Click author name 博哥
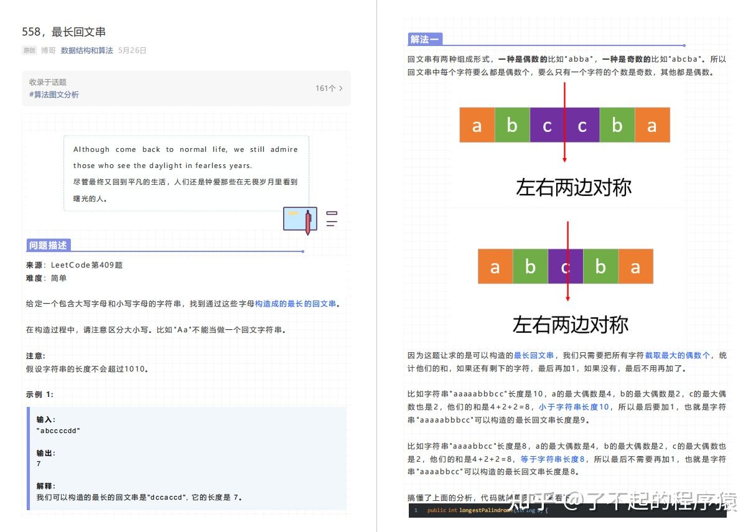The image size is (756, 532). [x=48, y=50]
